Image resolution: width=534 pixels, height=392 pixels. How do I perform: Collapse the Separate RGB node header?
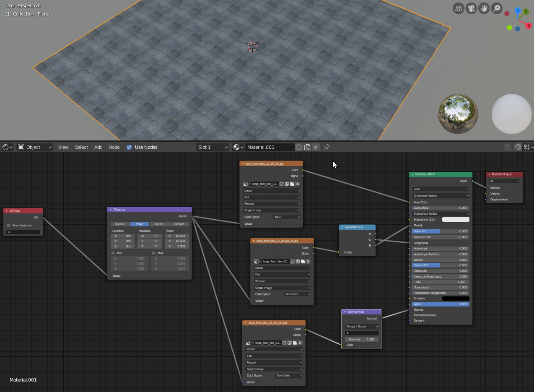tap(342, 227)
